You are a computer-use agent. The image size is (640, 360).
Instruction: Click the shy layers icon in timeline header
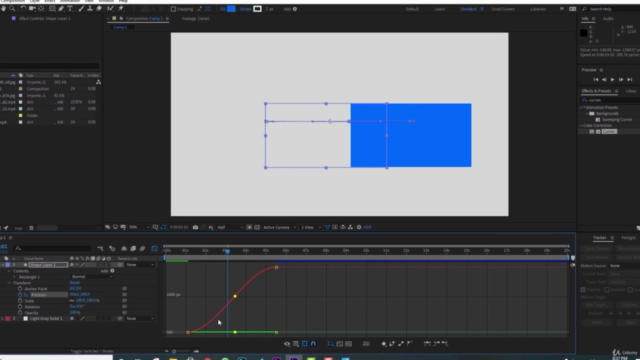pyautogui.click(x=124, y=248)
